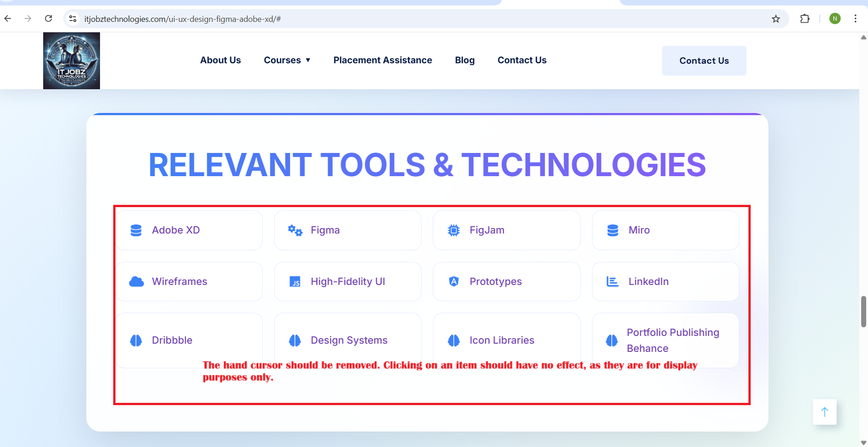Click the shield icon next to Prototypes

(454, 281)
